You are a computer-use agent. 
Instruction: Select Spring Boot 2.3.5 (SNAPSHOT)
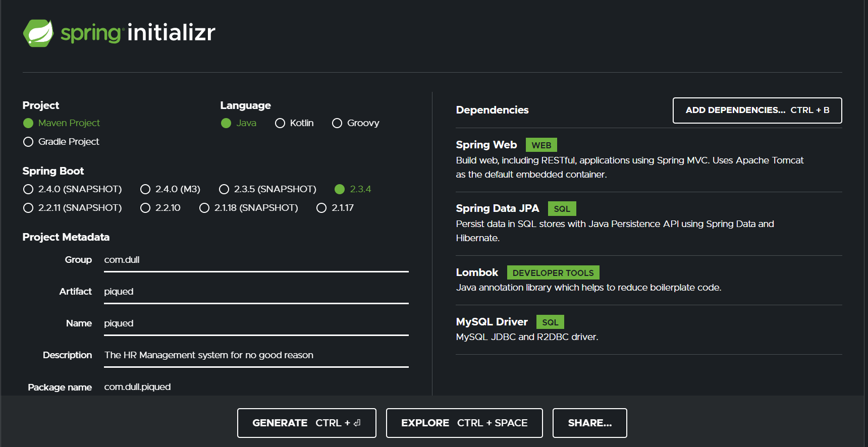coord(224,189)
